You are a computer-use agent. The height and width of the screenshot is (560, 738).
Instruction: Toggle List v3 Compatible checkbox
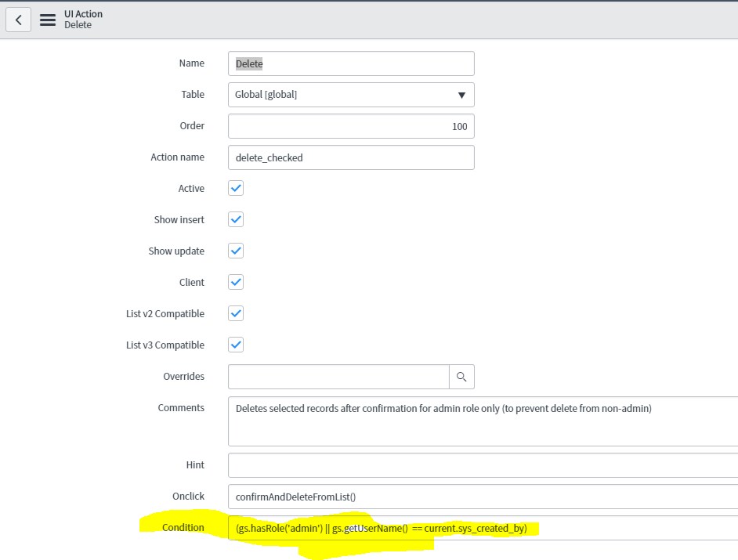pos(236,345)
